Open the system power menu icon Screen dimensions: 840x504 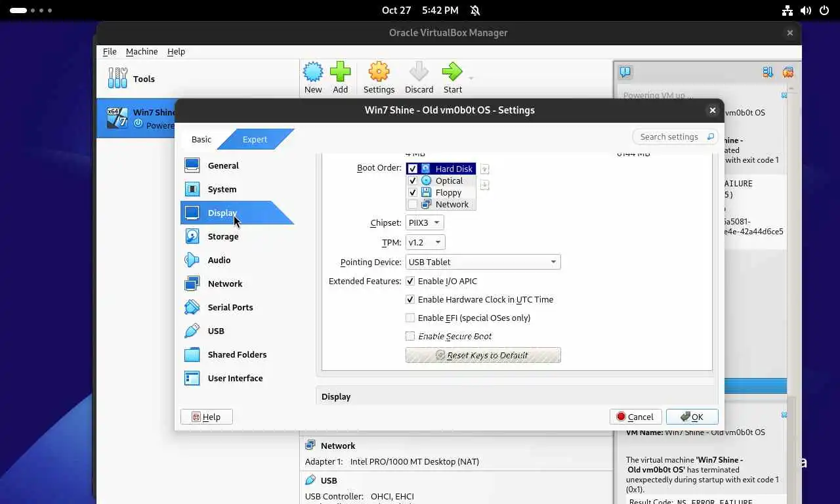pos(824,10)
